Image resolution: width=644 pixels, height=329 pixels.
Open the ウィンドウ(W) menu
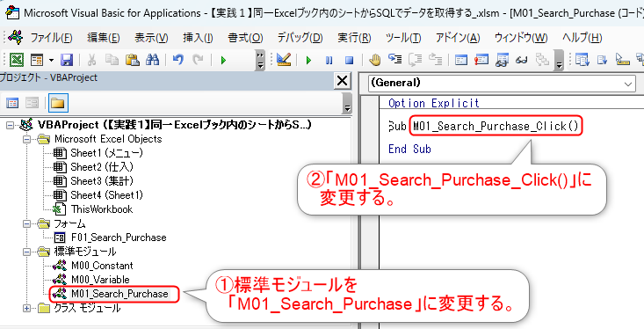(521, 38)
